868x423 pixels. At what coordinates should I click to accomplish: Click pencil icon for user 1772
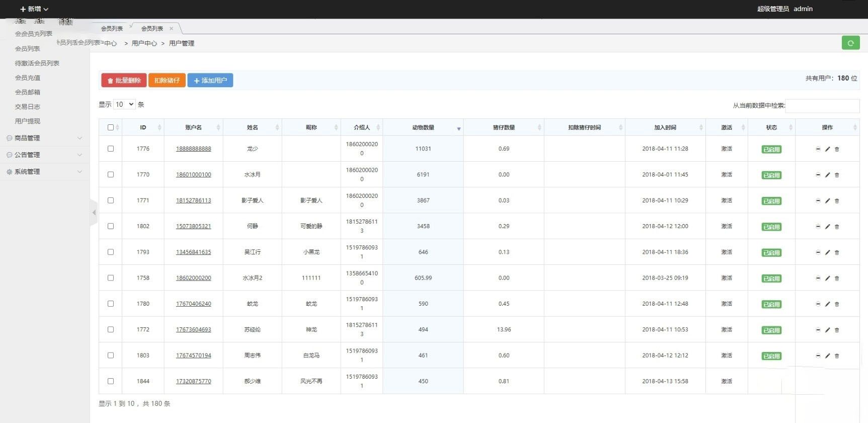(827, 330)
